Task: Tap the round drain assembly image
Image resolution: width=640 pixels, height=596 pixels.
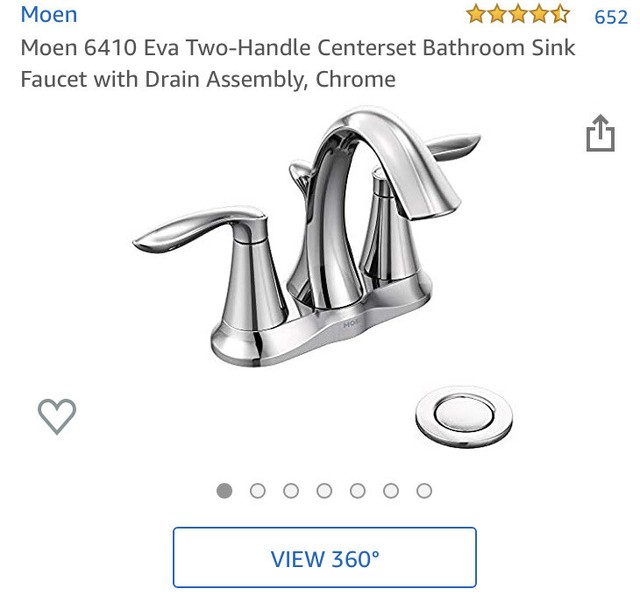Action: pyautogui.click(x=464, y=416)
